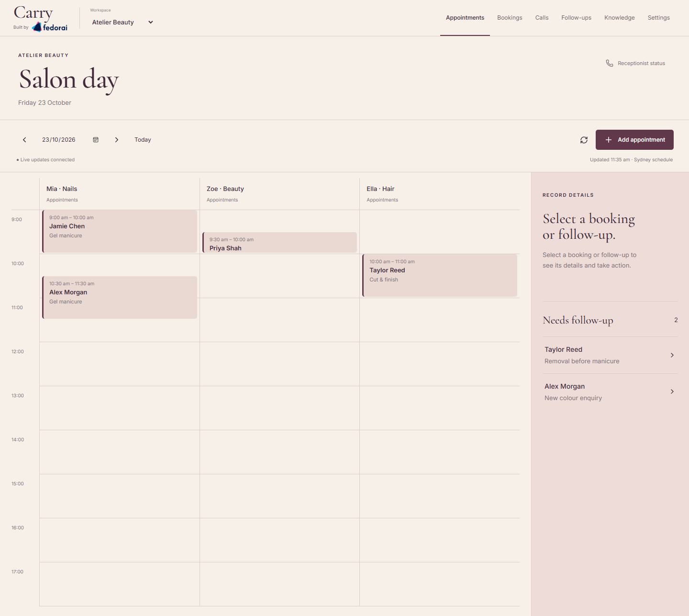Viewport: 689px width, 616px height.
Task: Click the refresh schedule icon
Action: (x=584, y=140)
